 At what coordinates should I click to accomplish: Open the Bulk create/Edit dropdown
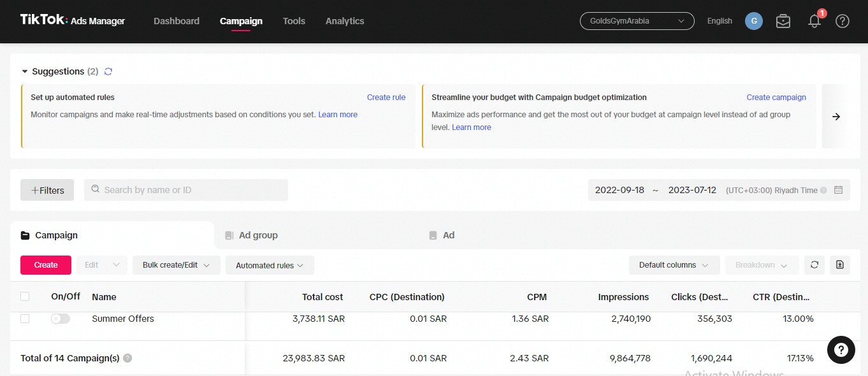pos(177,265)
